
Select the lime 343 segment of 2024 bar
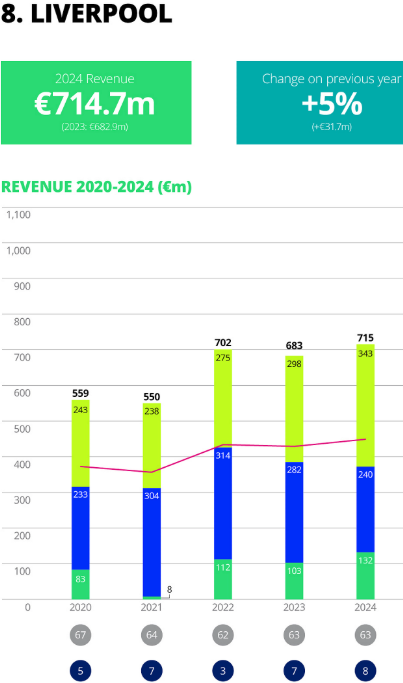tap(365, 406)
